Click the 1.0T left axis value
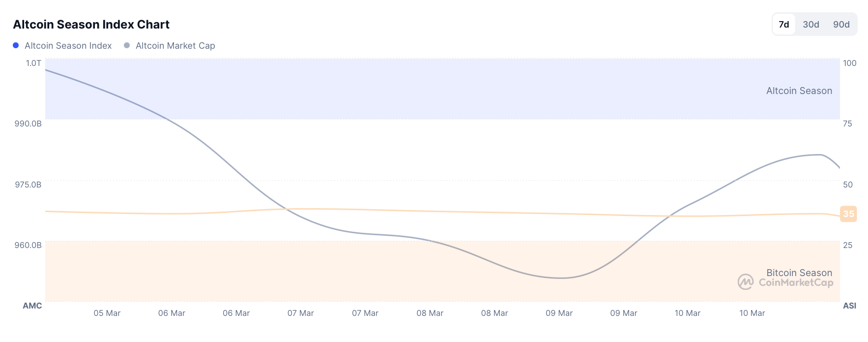The width and height of the screenshot is (868, 342). coord(33,63)
